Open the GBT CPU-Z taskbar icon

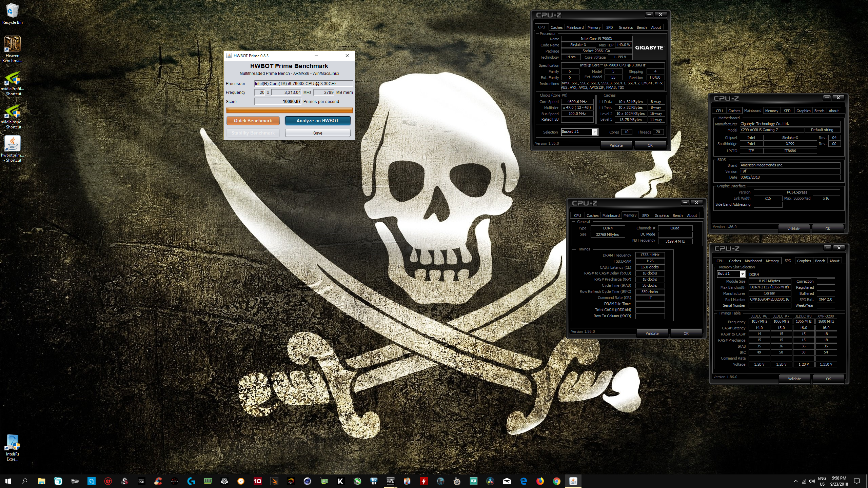pyautogui.click(x=391, y=481)
